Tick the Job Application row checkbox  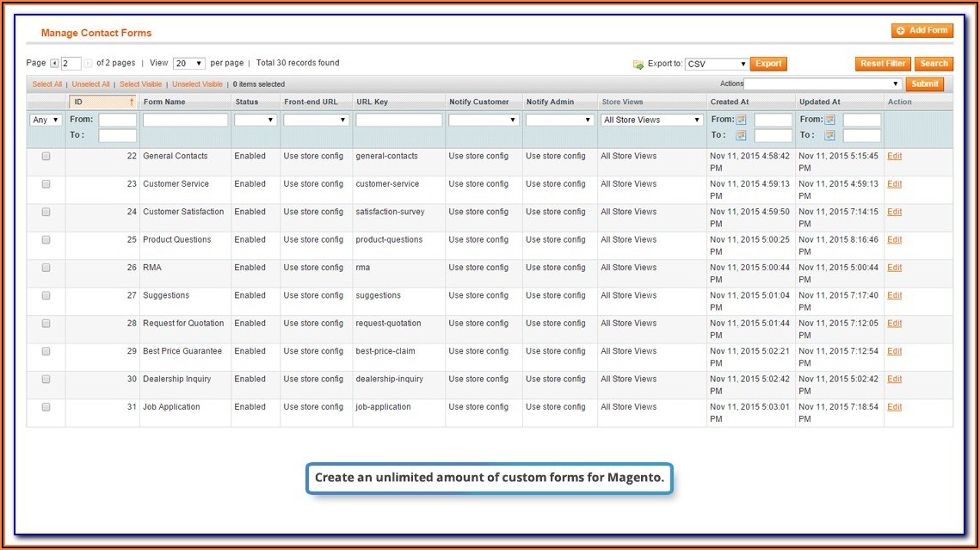click(x=46, y=407)
